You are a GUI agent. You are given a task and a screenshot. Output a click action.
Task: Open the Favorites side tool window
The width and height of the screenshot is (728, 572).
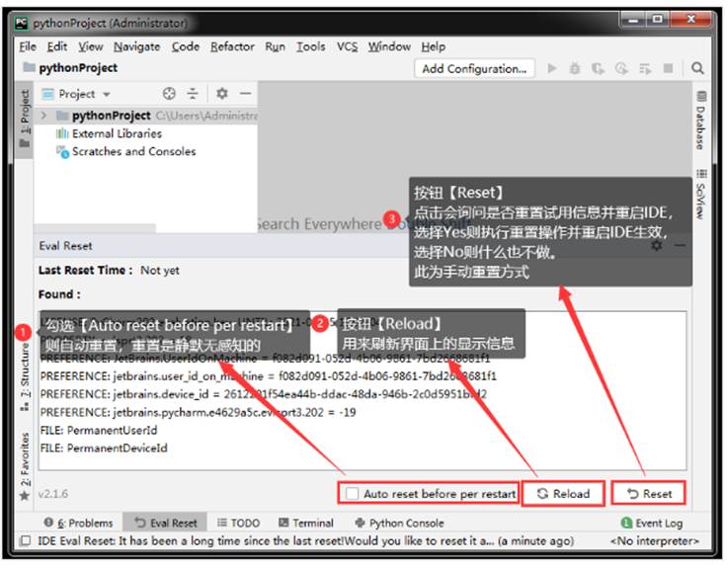[x=25, y=466]
